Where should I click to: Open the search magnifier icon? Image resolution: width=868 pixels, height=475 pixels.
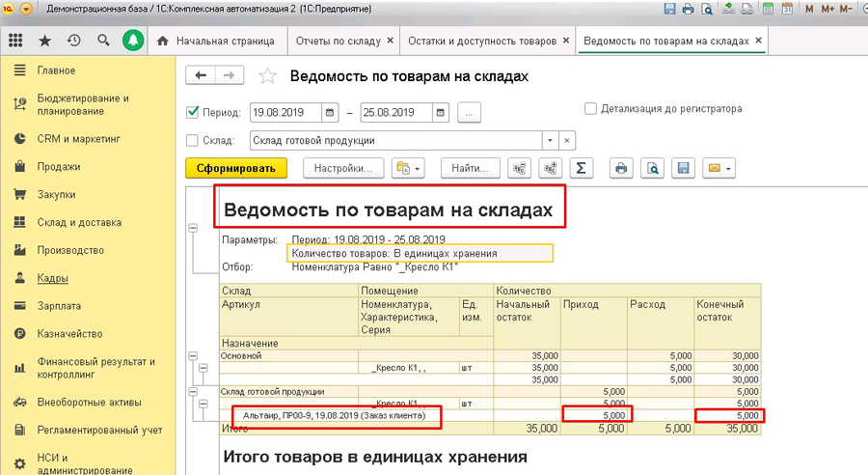coord(103,41)
